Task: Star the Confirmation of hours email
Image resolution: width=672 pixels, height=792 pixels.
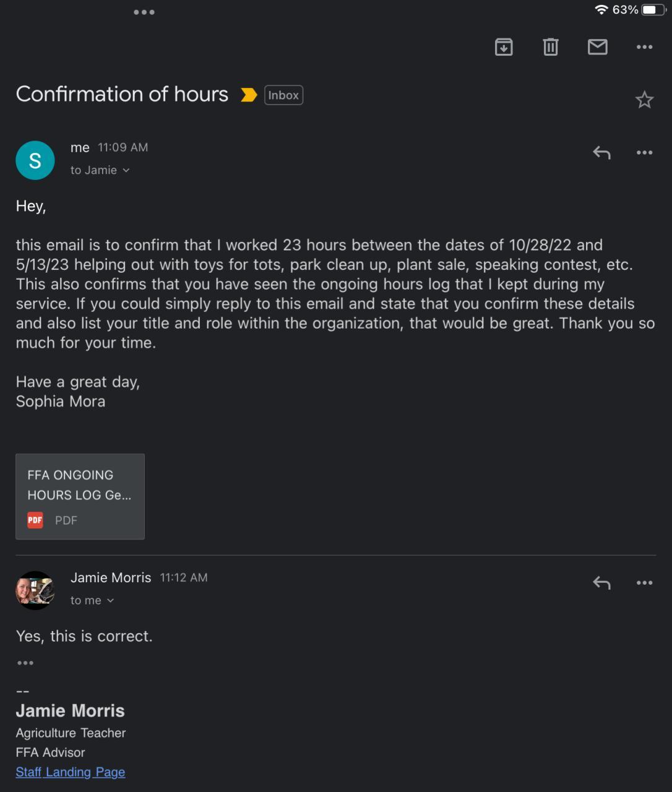Action: 644,100
